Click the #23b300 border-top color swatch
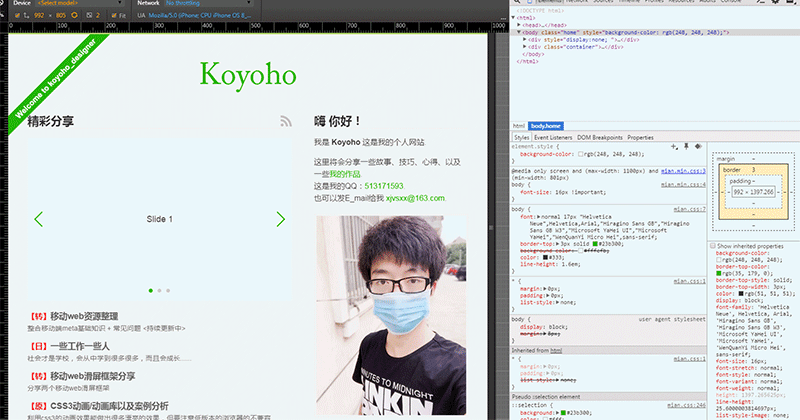The height and width of the screenshot is (420, 800). tap(595, 244)
